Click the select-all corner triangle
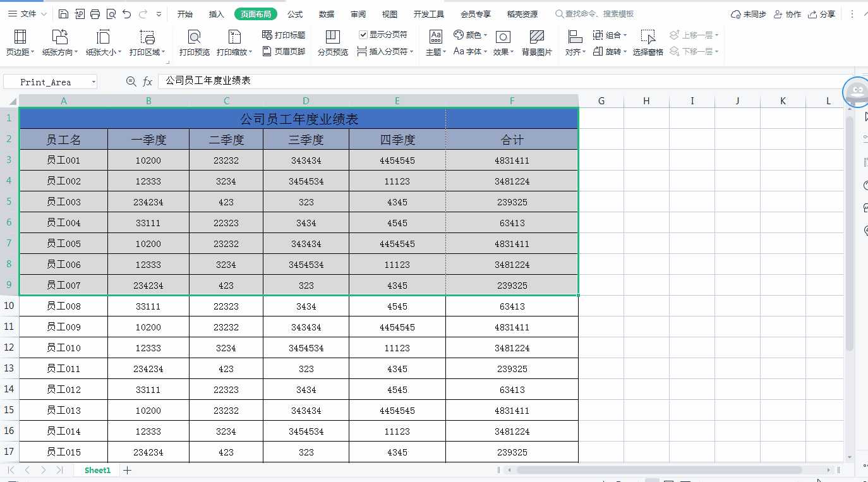 [x=13, y=102]
